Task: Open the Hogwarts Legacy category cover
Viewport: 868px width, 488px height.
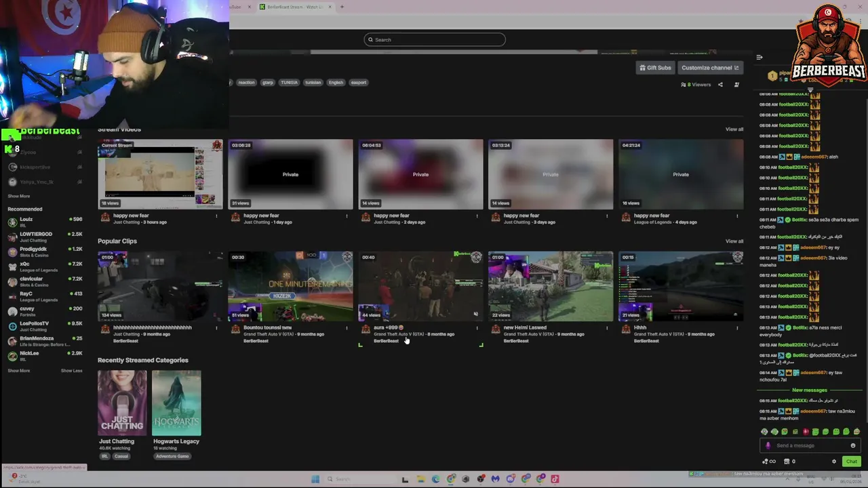Action: tap(176, 403)
